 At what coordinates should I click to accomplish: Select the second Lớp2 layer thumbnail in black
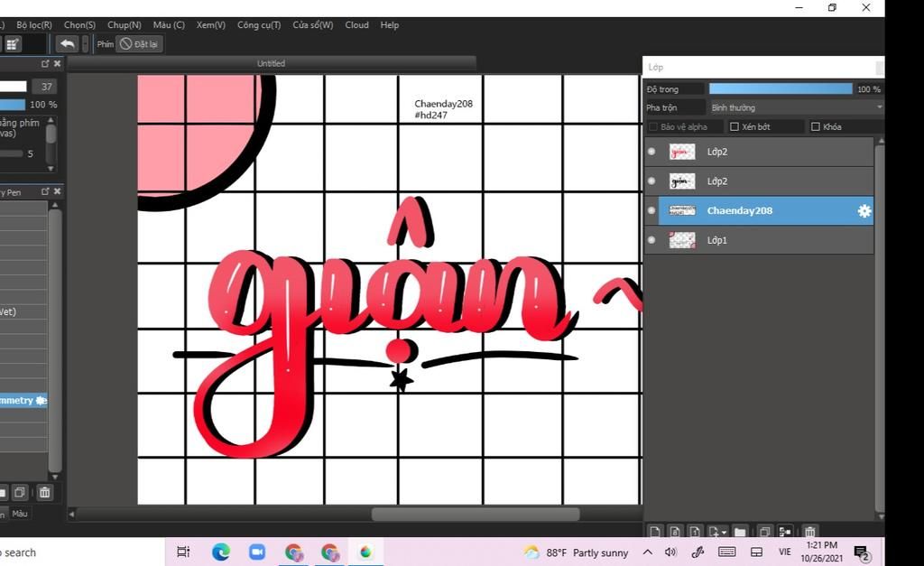[x=682, y=181]
